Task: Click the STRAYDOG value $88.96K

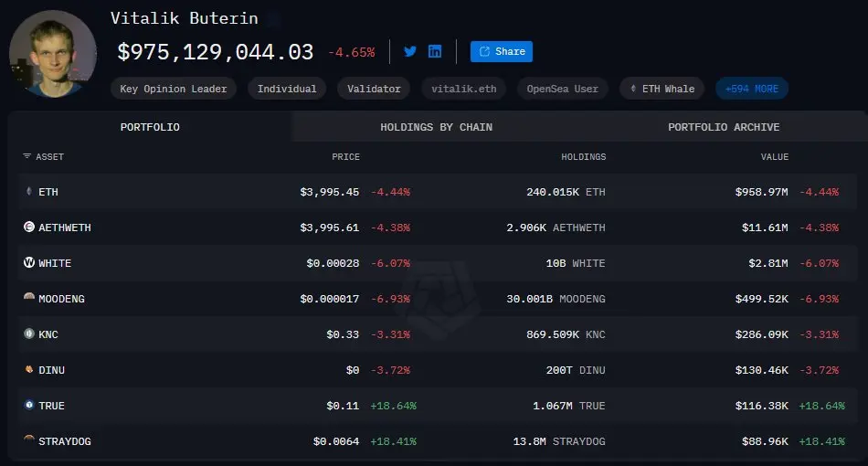Action: 765,441
